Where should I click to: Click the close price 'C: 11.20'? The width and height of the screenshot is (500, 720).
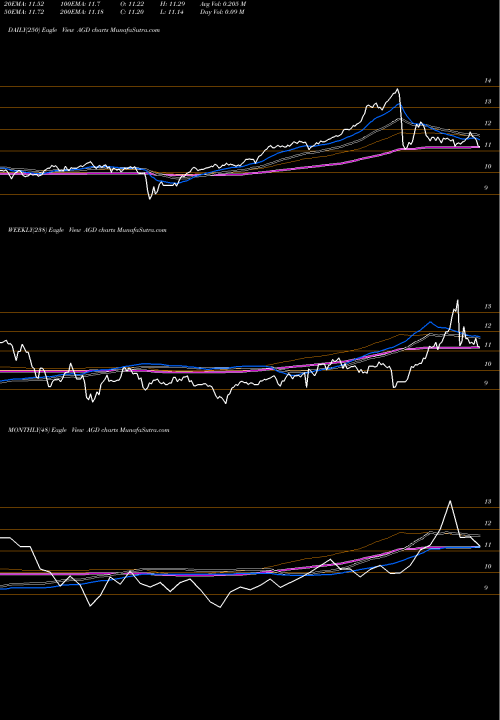point(132,12)
